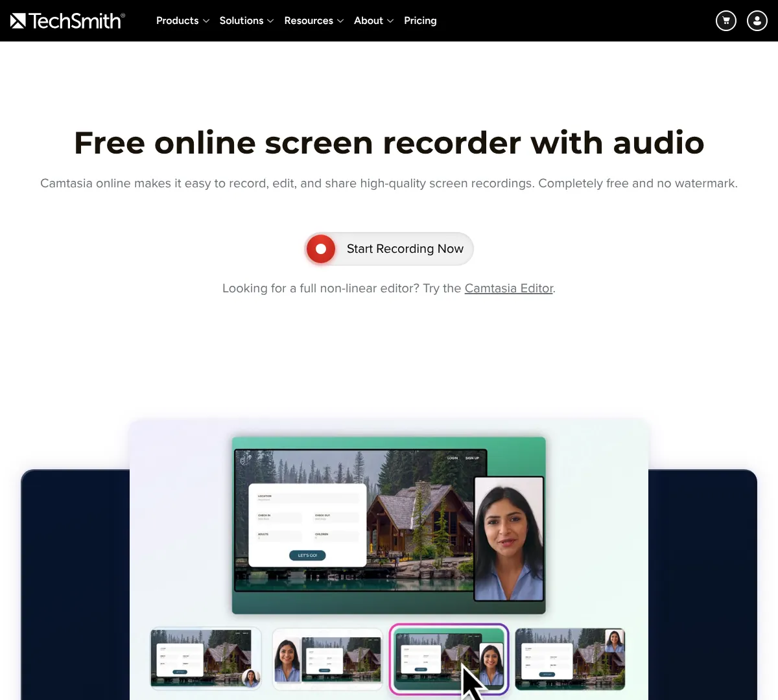Click the main page heading text

click(x=389, y=143)
